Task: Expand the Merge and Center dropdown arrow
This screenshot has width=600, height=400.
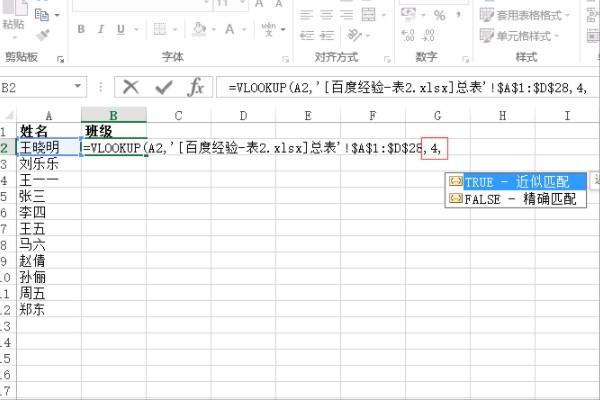Action: (383, 15)
